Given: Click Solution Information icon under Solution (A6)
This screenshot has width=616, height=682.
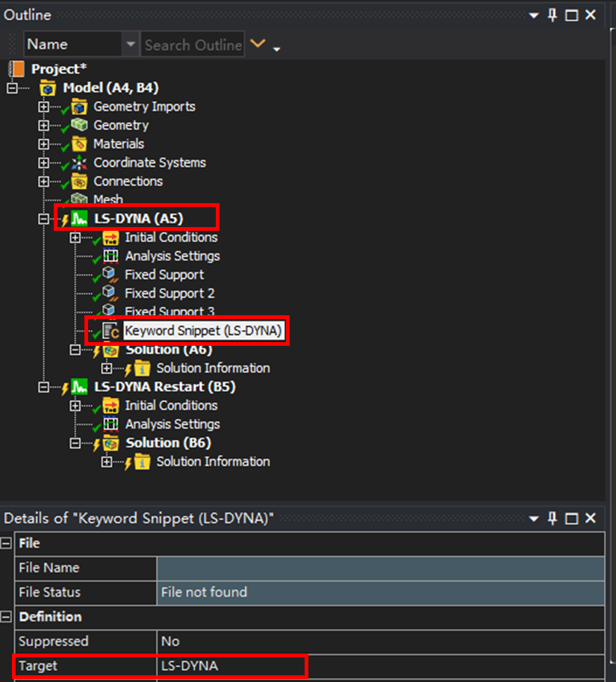Looking at the screenshot, I should click(142, 368).
